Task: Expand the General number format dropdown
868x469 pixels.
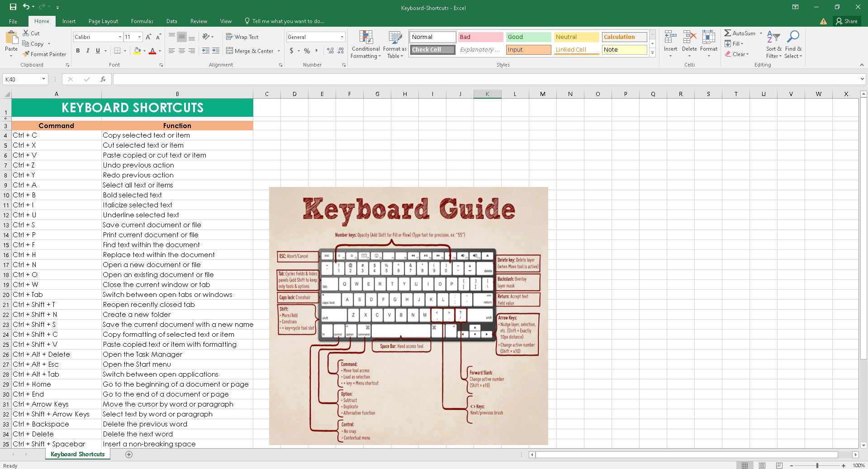Action: [x=342, y=37]
